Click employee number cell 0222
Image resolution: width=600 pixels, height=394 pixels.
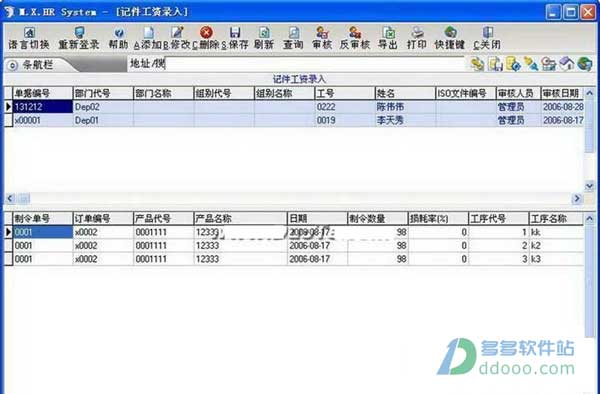(345, 107)
